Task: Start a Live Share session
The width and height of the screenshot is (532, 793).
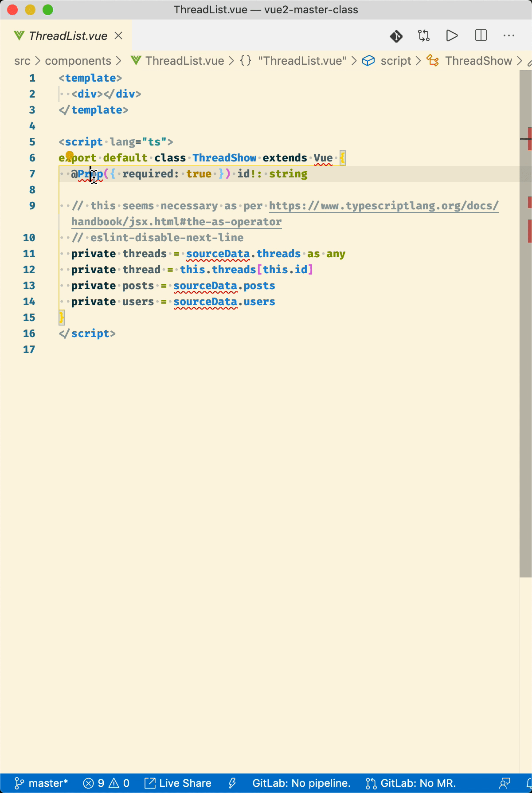Action: [178, 783]
